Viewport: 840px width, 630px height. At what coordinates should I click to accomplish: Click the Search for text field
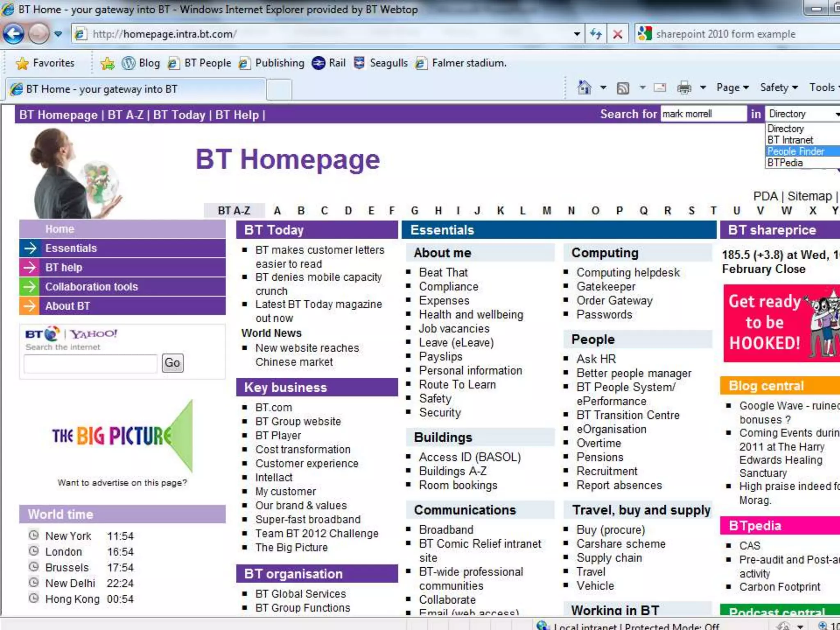pyautogui.click(x=704, y=114)
